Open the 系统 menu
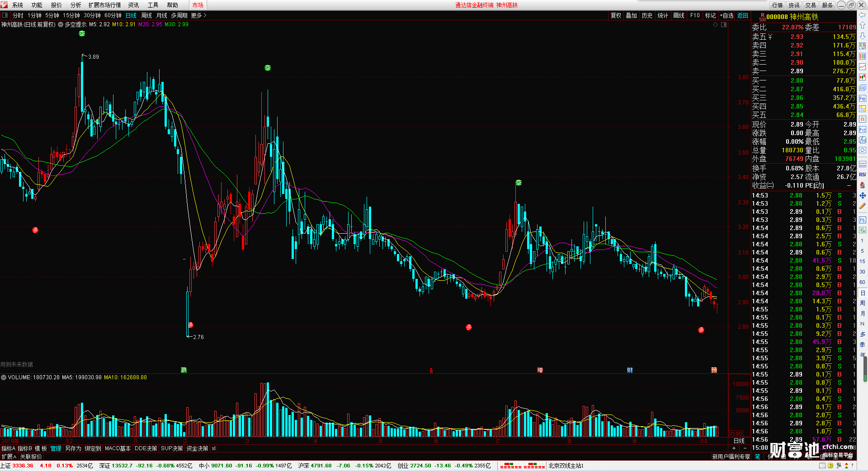The image size is (868, 471). tap(18, 5)
